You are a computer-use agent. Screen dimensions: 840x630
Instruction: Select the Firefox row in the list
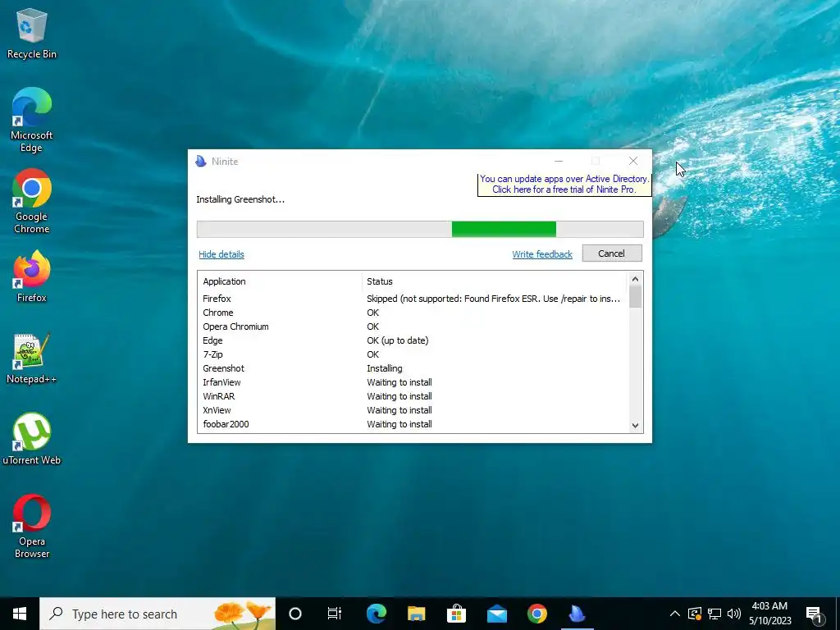point(413,299)
